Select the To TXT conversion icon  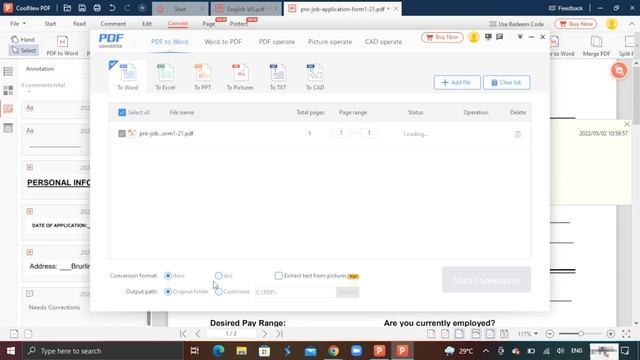278,76
